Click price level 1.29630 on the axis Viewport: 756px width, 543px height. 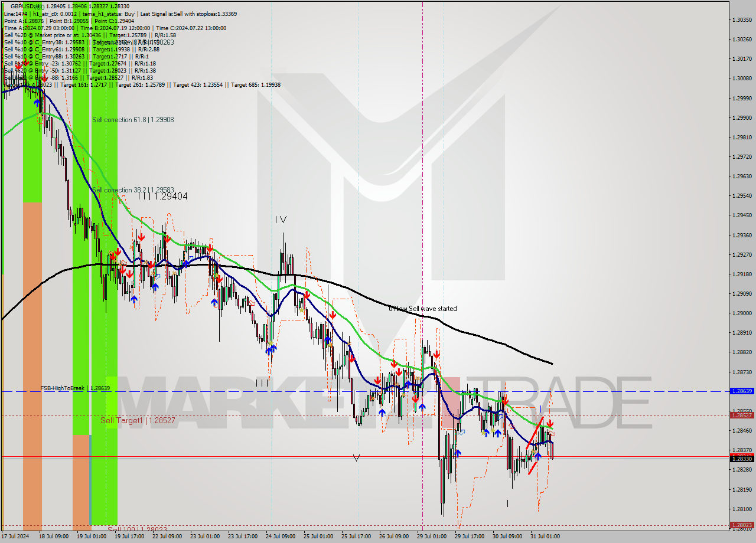point(742,176)
